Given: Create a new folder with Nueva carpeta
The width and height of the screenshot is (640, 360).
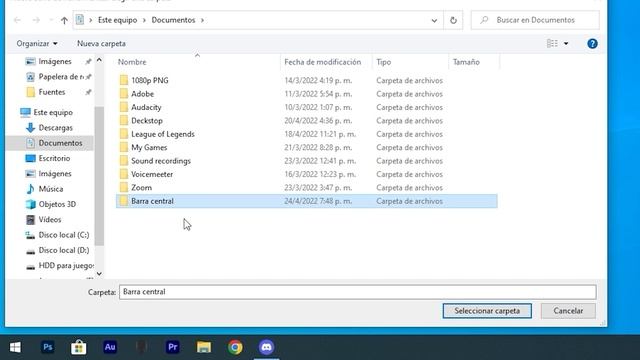Looking at the screenshot, I should pos(101,43).
